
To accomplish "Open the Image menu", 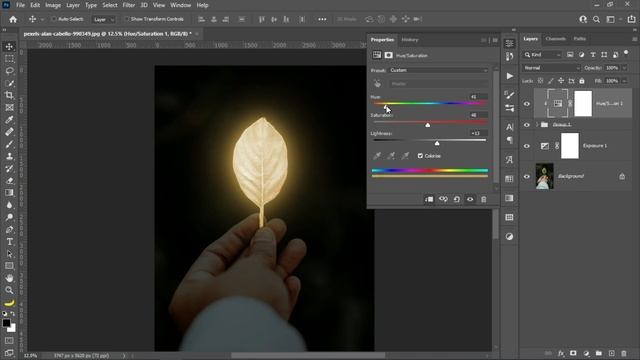I will coord(53,5).
